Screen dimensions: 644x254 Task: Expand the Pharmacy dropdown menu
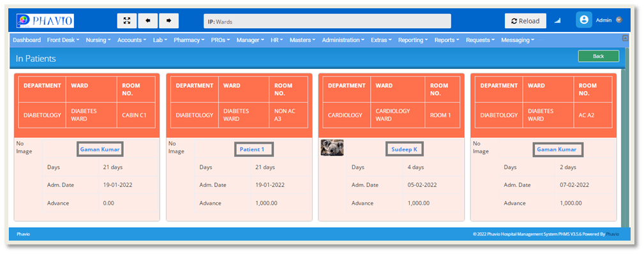tap(189, 40)
